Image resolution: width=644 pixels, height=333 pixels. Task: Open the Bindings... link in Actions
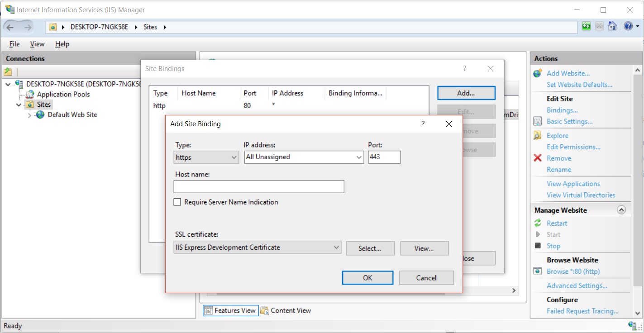tap(562, 110)
